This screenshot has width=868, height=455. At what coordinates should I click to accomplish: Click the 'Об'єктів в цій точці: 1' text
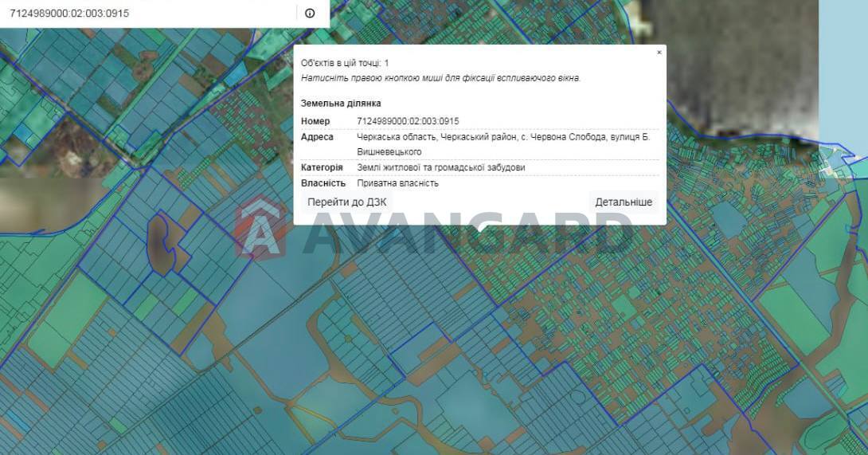[x=345, y=63]
